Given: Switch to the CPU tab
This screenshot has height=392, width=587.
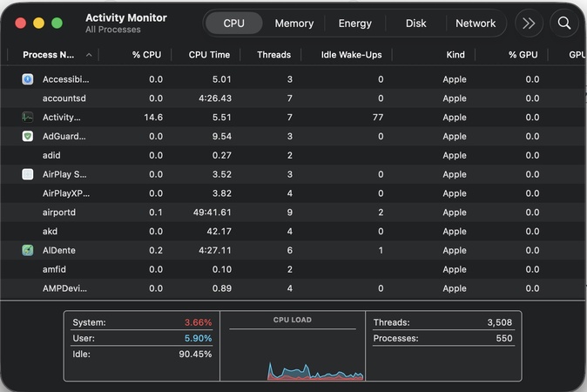Looking at the screenshot, I should pyautogui.click(x=234, y=24).
